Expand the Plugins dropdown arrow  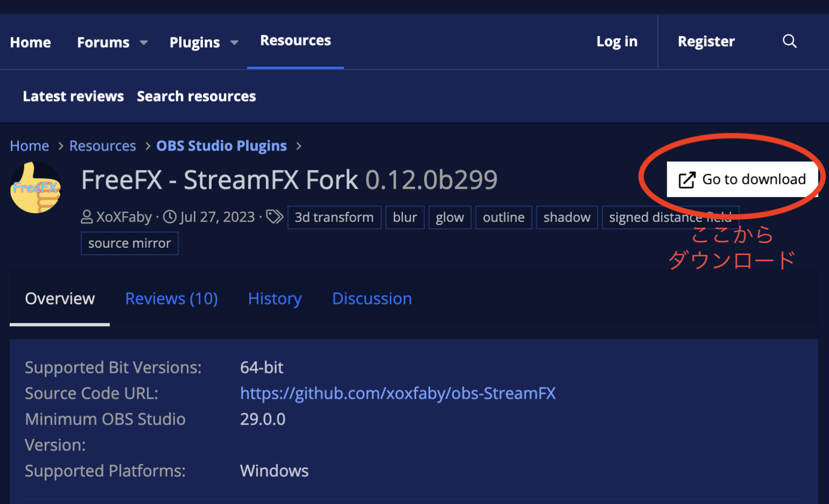point(234,43)
